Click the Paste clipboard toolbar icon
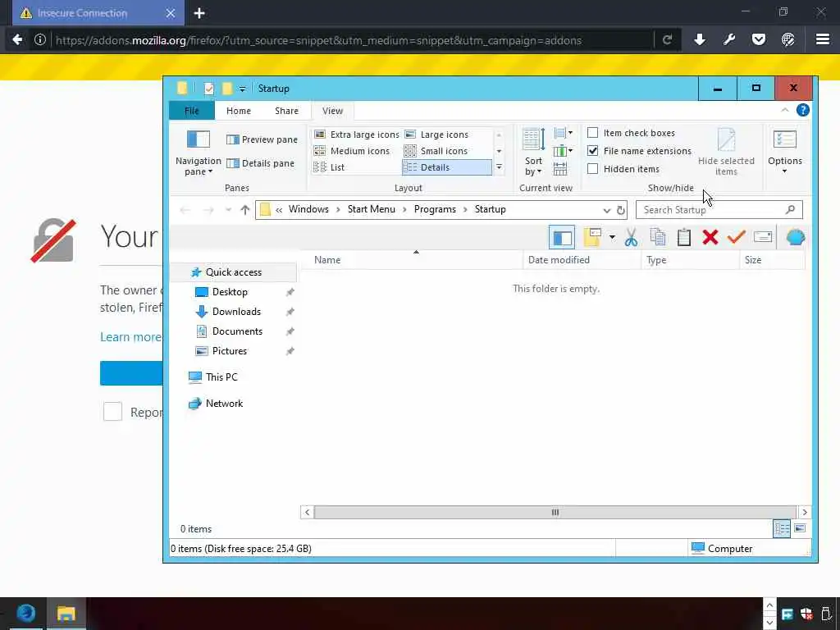The width and height of the screenshot is (840, 630). click(684, 237)
